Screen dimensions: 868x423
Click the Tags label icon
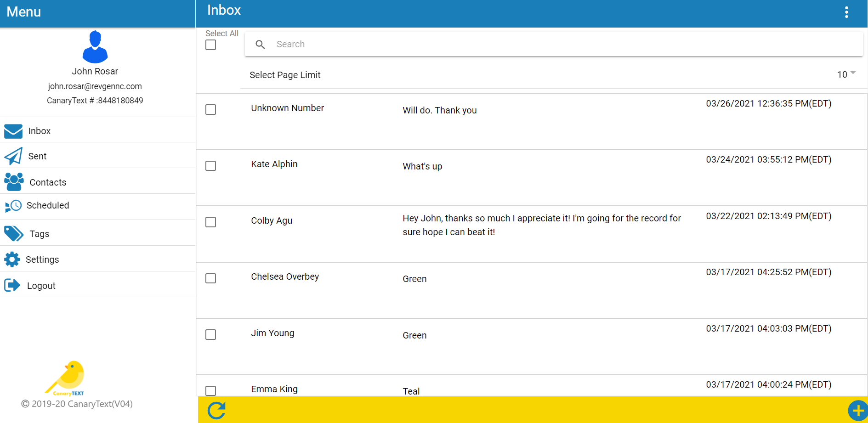pos(13,233)
